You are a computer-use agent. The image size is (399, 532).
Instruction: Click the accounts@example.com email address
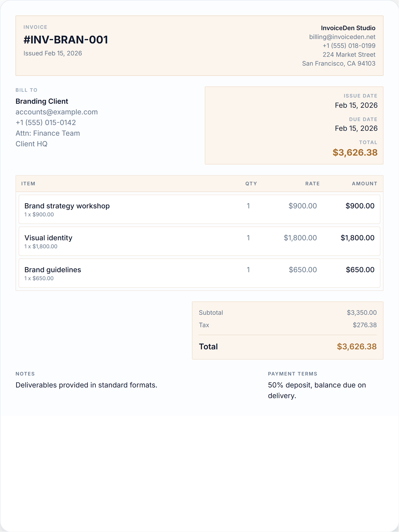pyautogui.click(x=57, y=112)
